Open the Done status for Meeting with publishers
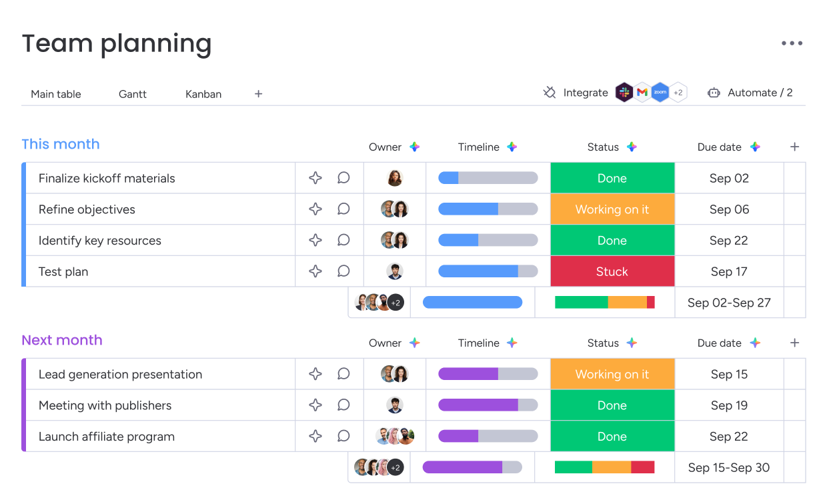The image size is (827, 504). (612, 405)
